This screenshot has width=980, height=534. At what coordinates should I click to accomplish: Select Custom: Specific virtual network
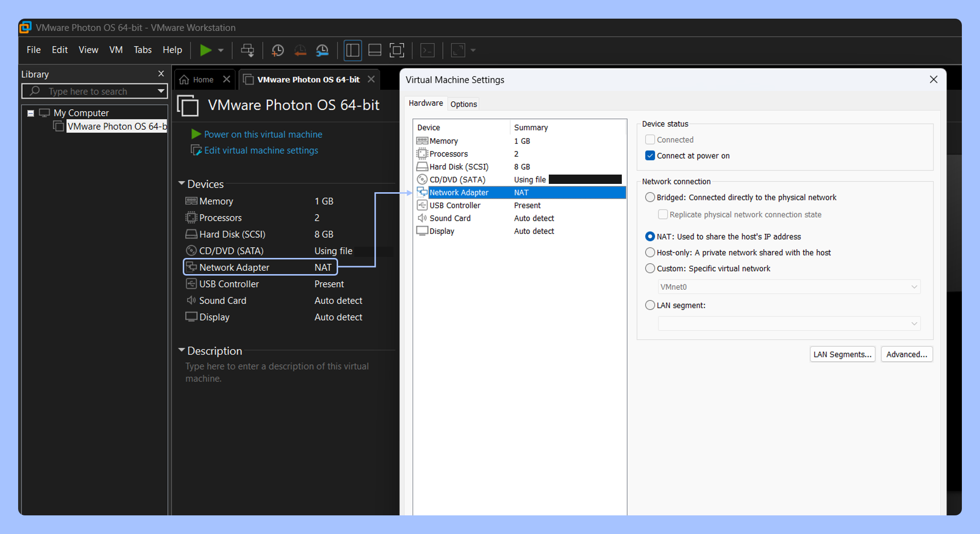[650, 269]
